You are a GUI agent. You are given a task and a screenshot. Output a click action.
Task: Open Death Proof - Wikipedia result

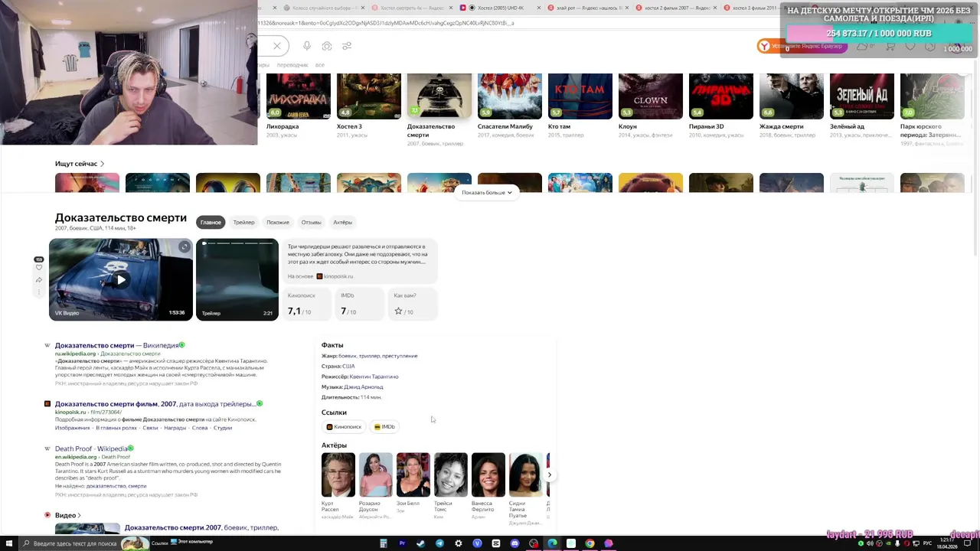point(91,448)
